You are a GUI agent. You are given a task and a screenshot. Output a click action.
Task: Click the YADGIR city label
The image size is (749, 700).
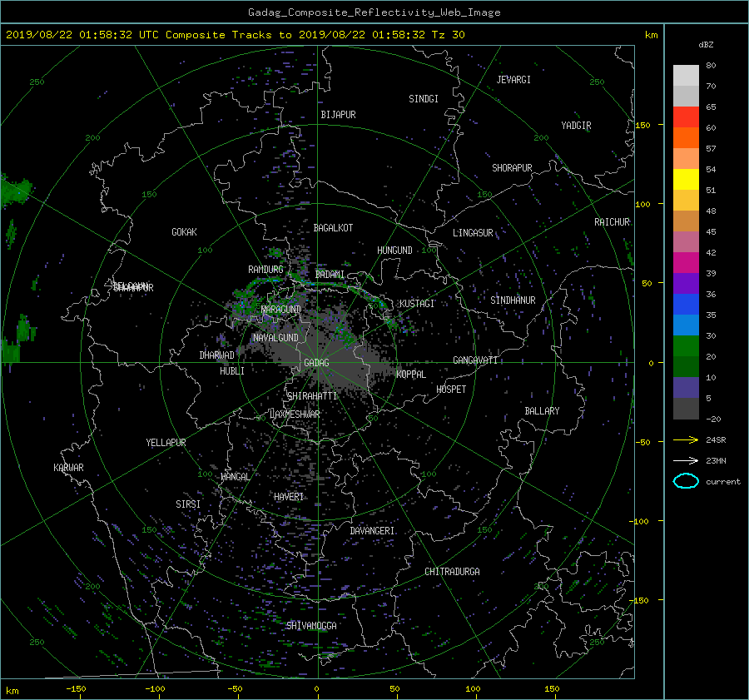[x=576, y=126]
